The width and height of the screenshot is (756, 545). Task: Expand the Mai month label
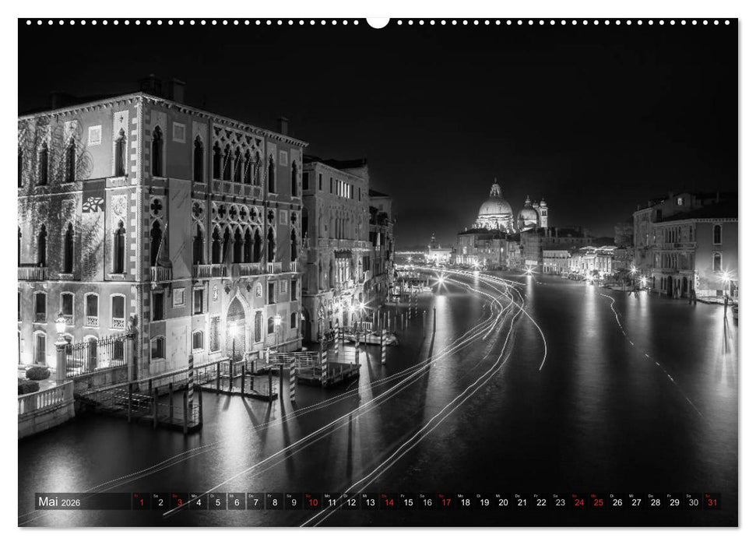48,501
